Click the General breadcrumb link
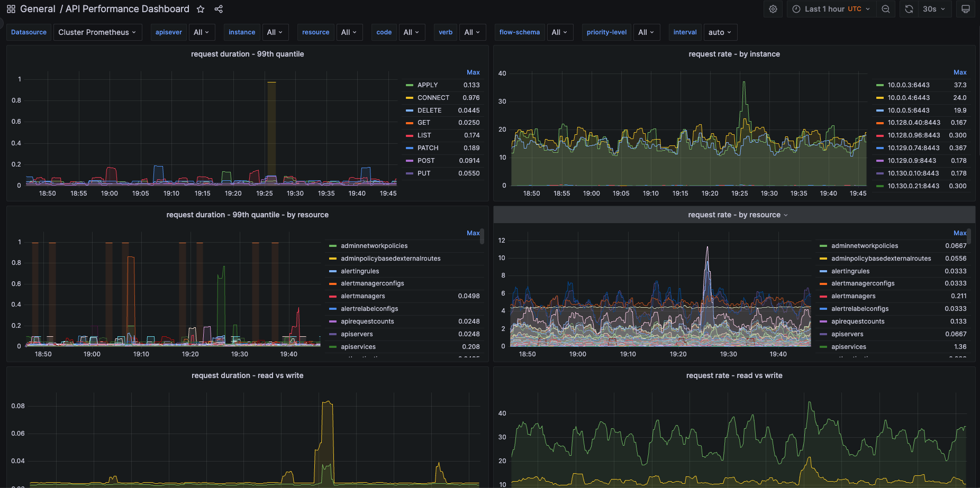980x488 pixels. [38, 9]
